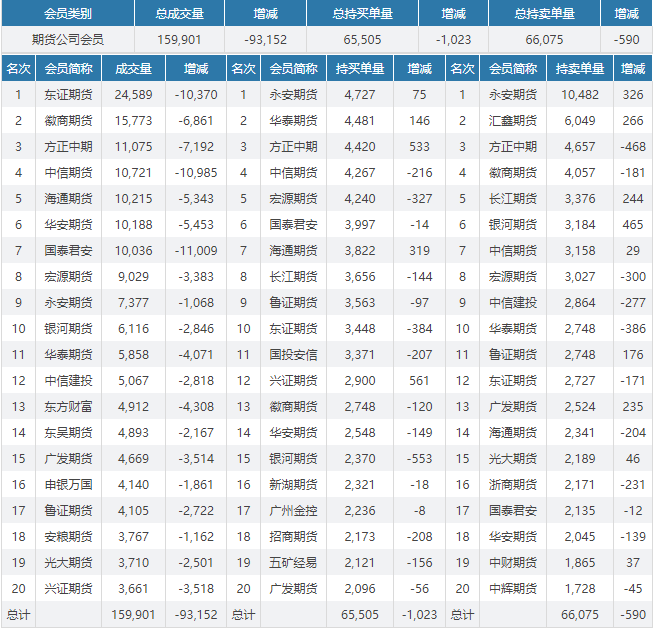Select 华泰期货 in the long position ranking

point(293,121)
